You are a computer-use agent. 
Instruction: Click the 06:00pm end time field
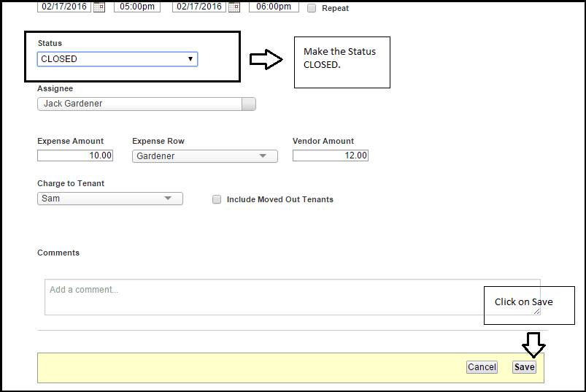[273, 7]
